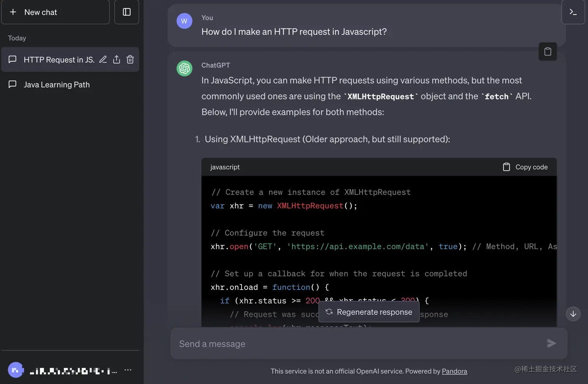Click the user account avatar in sidebar
This screenshot has height=384, width=588.
(16, 370)
